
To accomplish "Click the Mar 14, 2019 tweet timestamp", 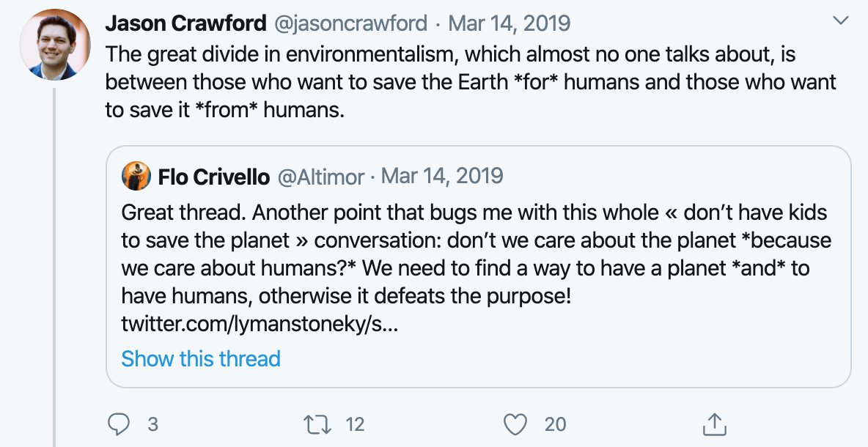I will (511, 23).
